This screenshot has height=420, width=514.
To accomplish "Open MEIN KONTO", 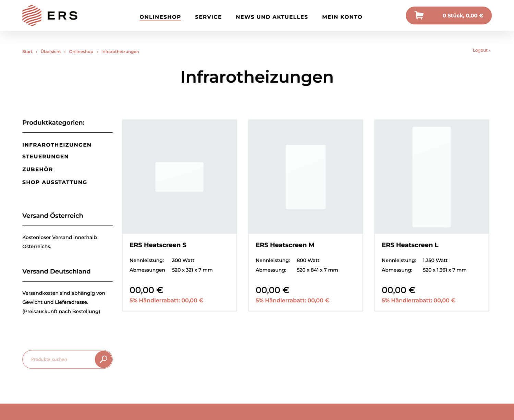I will (x=342, y=16).
